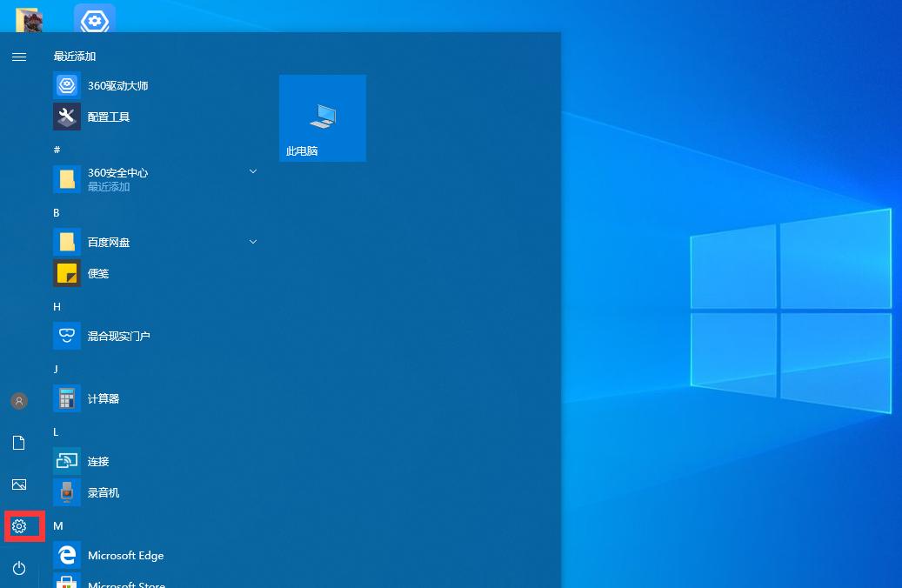
Task: Open 360驱动大师 desktop shortcut icon
Action: 95,18
